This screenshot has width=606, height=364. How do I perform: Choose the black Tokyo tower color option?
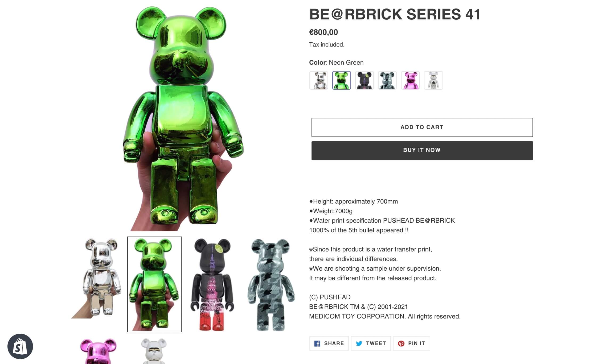click(x=365, y=80)
